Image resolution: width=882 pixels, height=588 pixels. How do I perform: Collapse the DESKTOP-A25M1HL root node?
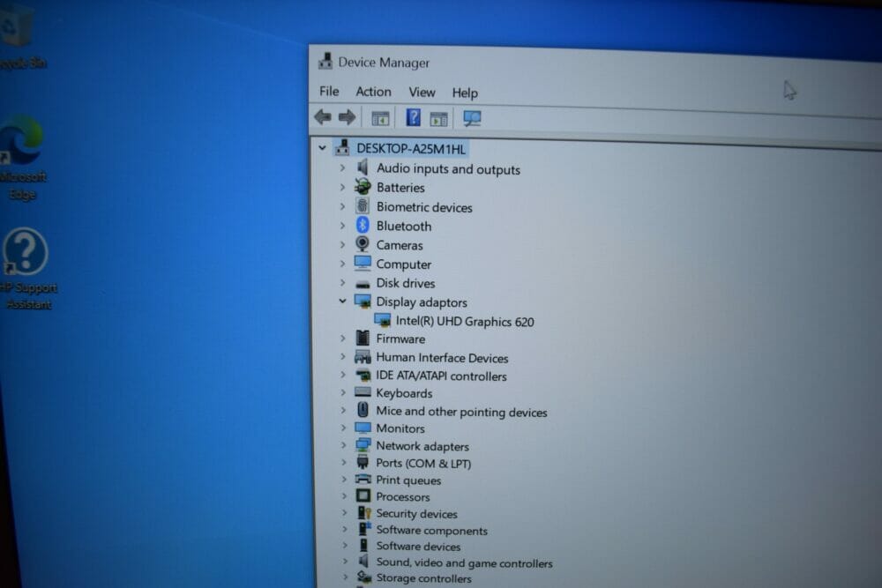pyautogui.click(x=322, y=148)
